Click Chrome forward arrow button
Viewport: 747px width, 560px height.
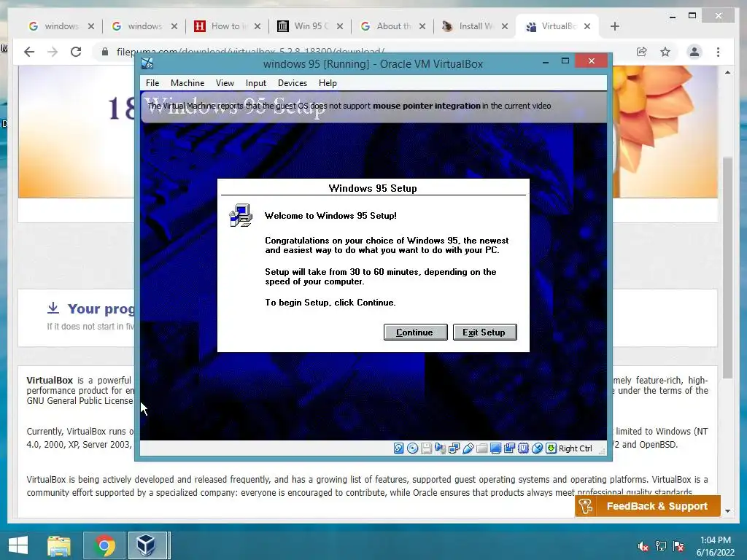coord(53,52)
